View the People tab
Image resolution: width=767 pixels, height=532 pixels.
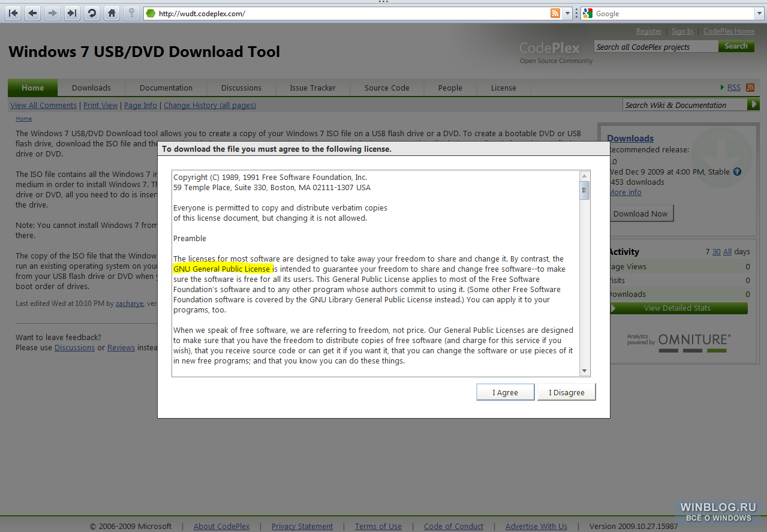[450, 88]
